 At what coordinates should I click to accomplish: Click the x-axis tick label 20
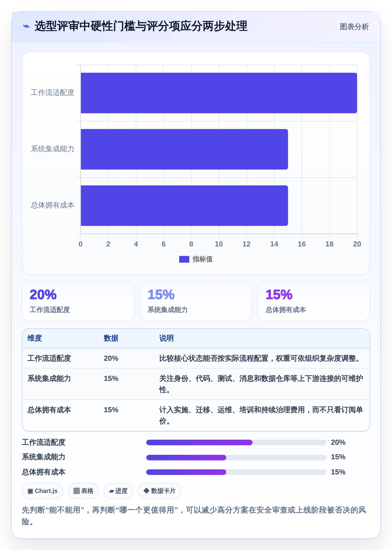(x=357, y=244)
